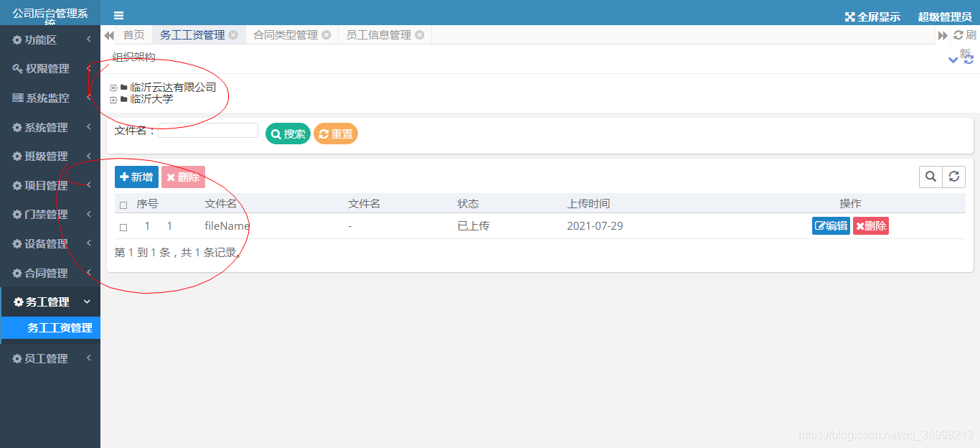
Task: Click the fileName cell in the table
Action: [x=227, y=226]
